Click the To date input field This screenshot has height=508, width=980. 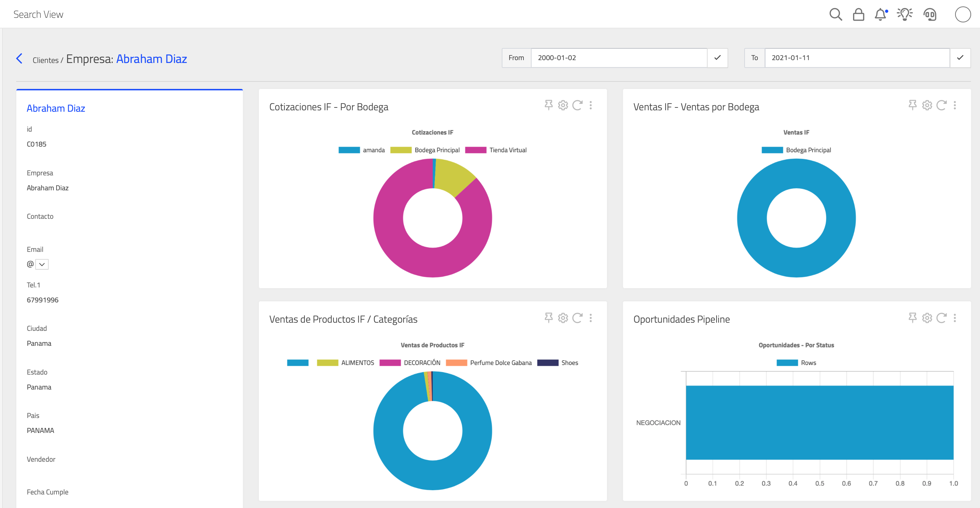click(x=856, y=58)
